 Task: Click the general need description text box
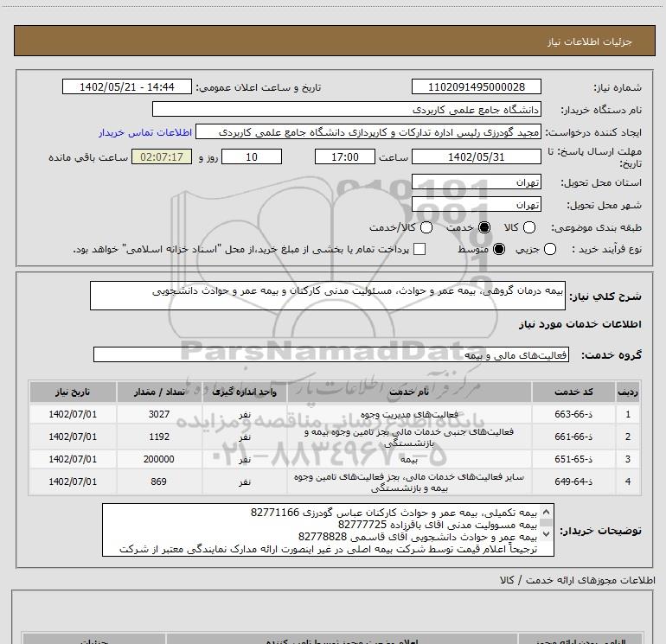[328, 296]
